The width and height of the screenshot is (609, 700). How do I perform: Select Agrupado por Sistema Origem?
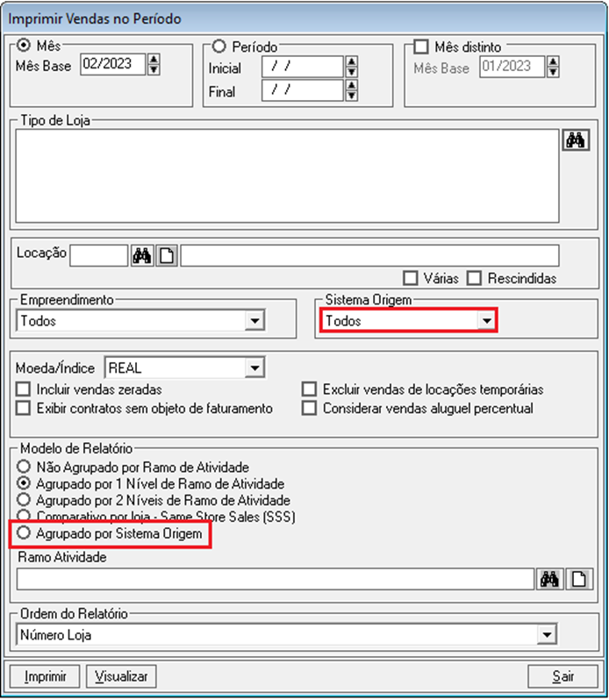23,533
